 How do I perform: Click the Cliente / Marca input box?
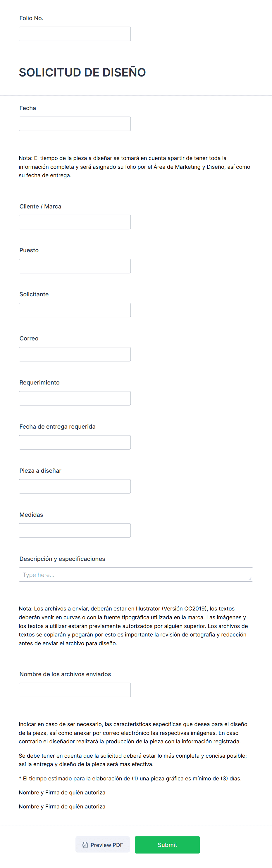pyautogui.click(x=75, y=222)
